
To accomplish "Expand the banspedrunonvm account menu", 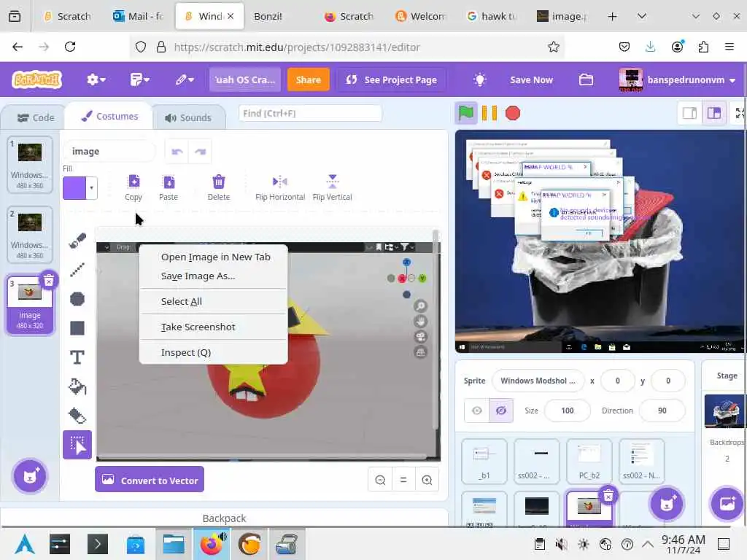I will 678,79.
